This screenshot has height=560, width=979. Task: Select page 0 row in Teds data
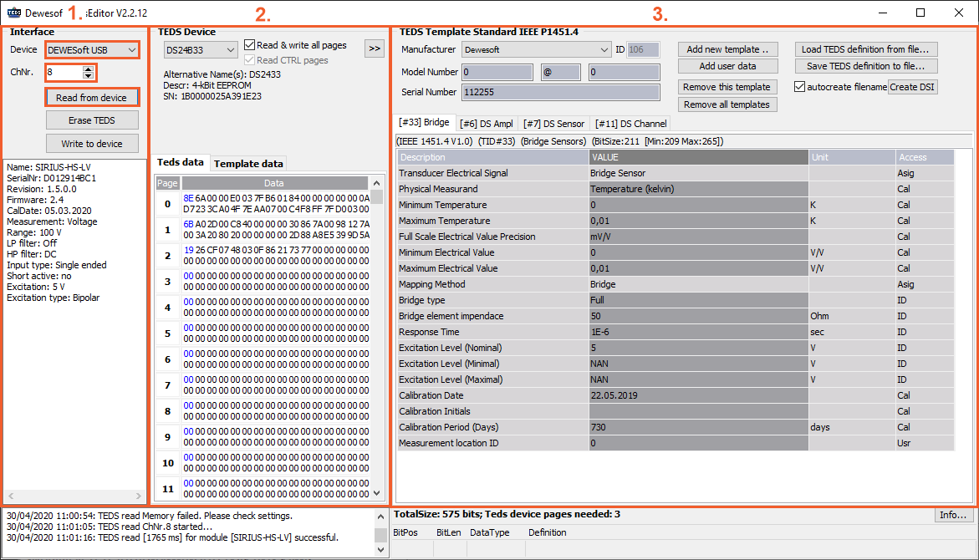(x=263, y=204)
